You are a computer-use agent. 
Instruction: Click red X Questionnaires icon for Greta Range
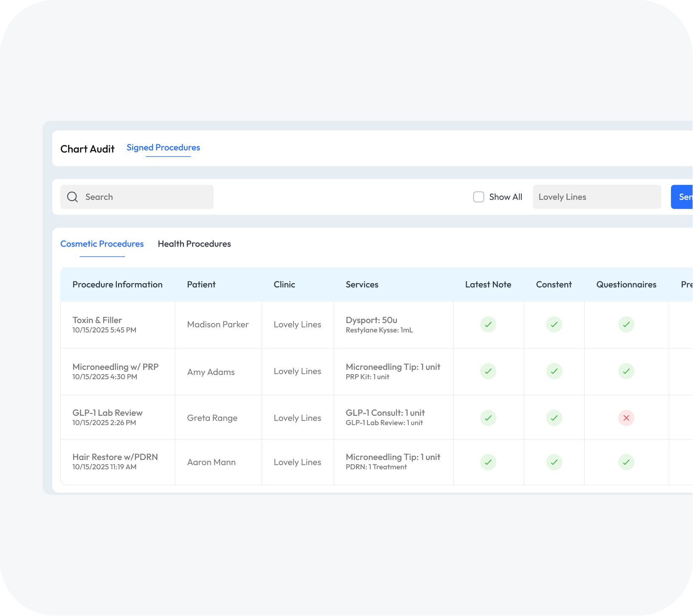coord(626,418)
